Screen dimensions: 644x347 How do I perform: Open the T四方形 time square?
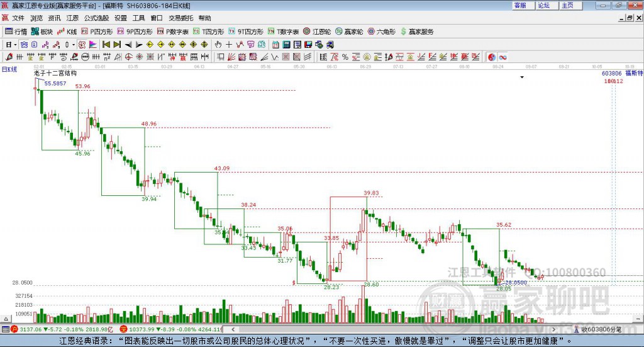209,31
